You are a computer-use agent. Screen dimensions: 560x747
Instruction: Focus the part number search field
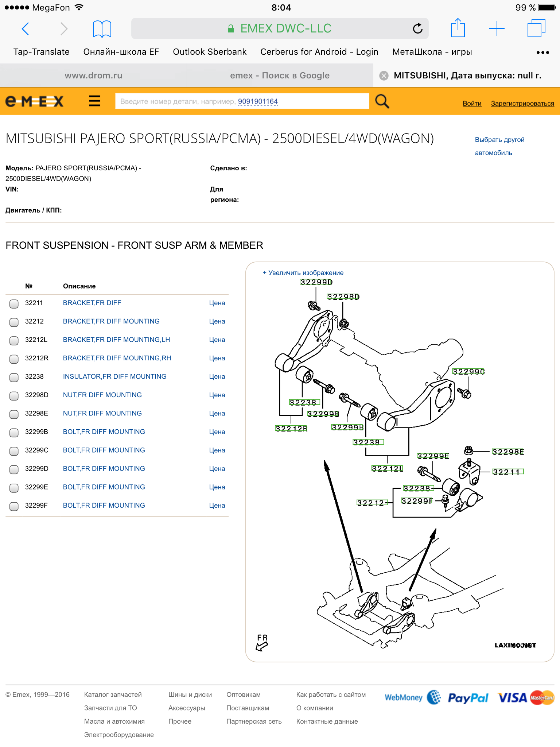pyautogui.click(x=242, y=101)
